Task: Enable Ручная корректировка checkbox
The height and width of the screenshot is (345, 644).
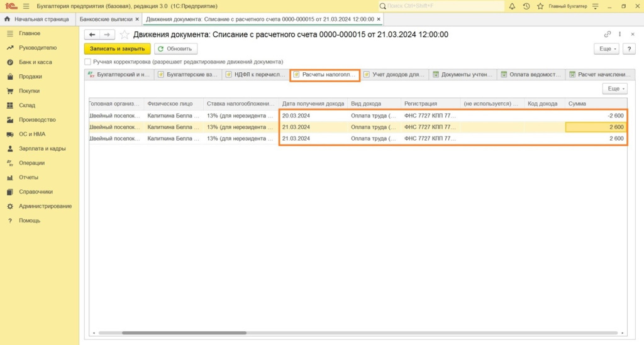Action: pyautogui.click(x=87, y=62)
